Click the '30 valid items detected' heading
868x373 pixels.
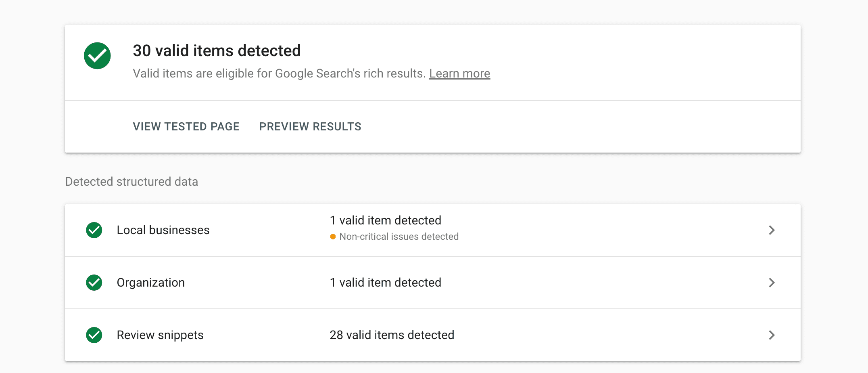pos(217,50)
